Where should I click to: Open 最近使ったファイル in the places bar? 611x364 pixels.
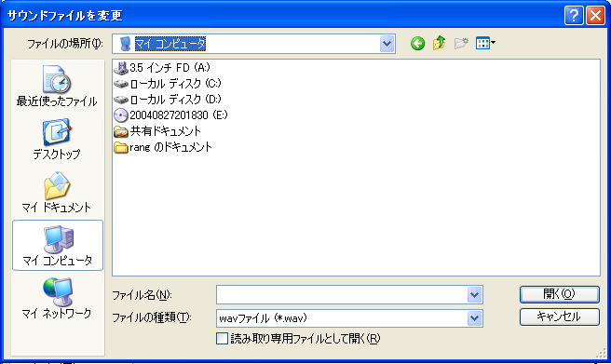pos(57,86)
